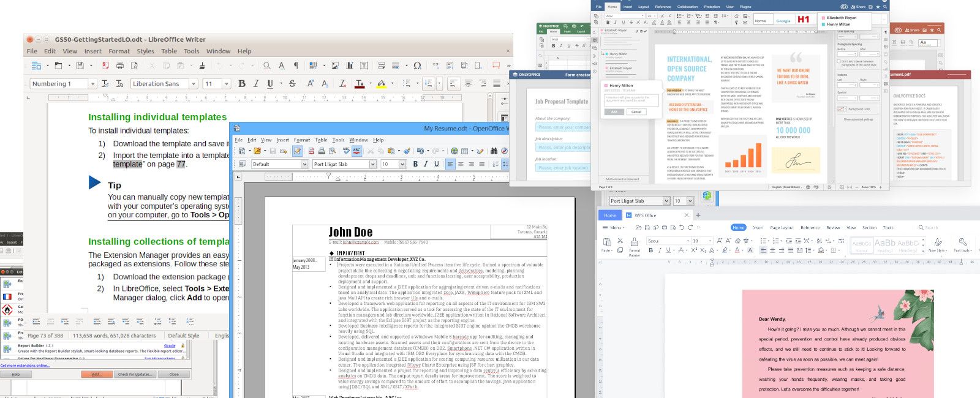Open the Styles menu in LibreOffice Writer
The image size is (980, 398).
[x=145, y=51]
